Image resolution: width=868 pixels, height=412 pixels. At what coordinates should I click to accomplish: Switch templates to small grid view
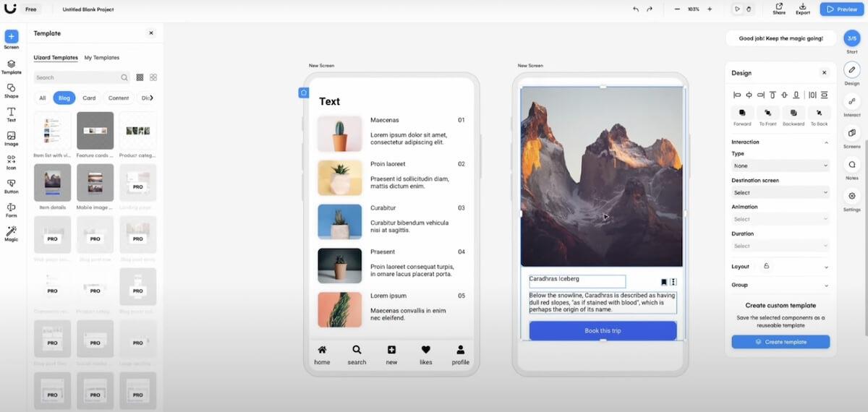(x=140, y=77)
